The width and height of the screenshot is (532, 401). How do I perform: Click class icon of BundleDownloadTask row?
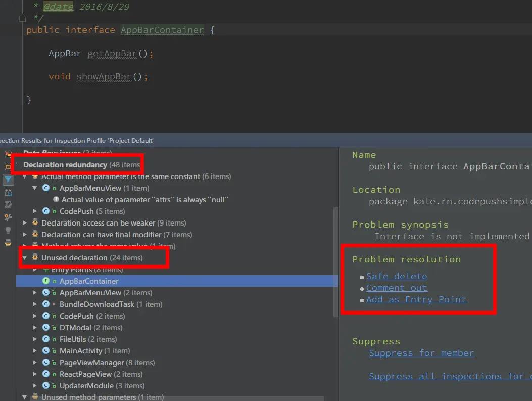point(46,304)
